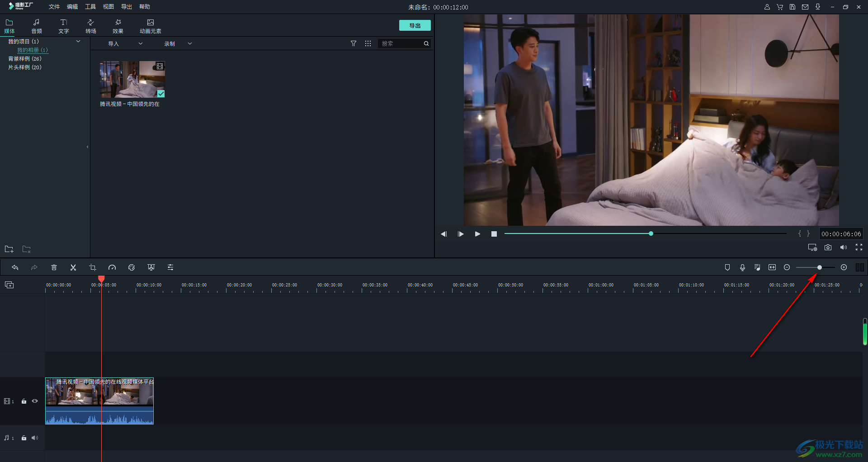Collapse the 我的项目 tree node
This screenshot has width=868, height=462.
pyautogui.click(x=78, y=41)
